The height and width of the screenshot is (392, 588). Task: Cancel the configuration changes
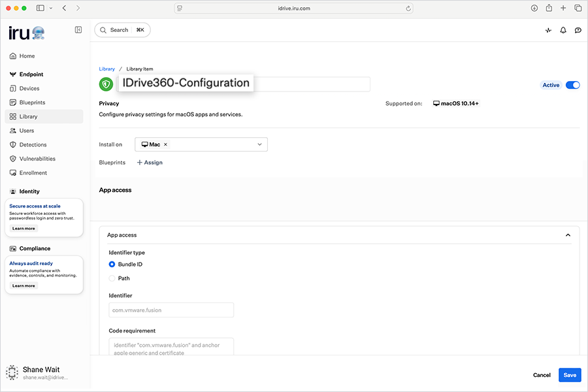pyautogui.click(x=542, y=375)
